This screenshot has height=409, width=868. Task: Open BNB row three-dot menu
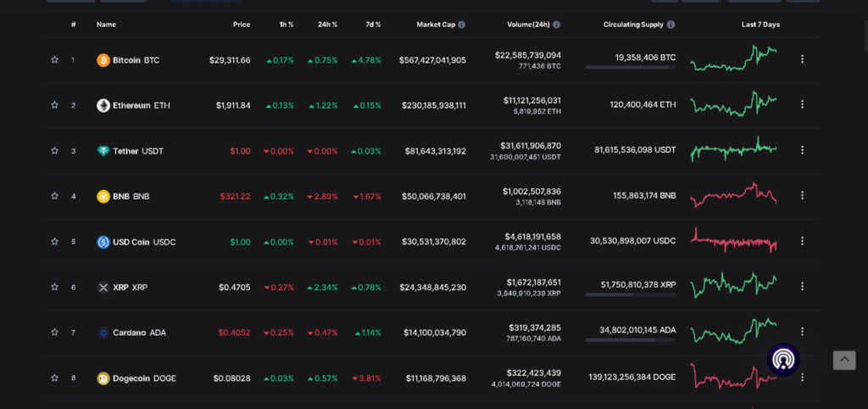pos(802,195)
